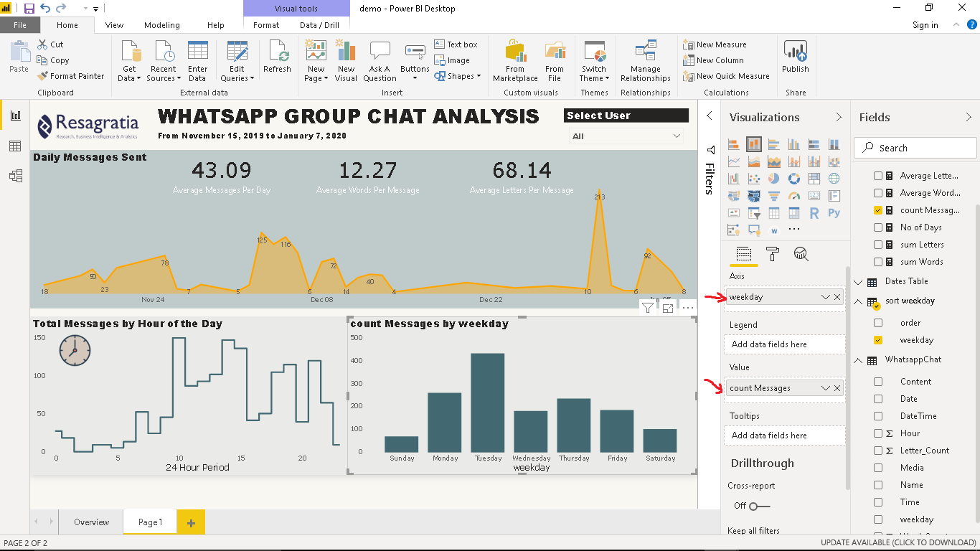Collapse the WhatsappChat table
This screenshot has height=551, width=980.
coord(858,359)
